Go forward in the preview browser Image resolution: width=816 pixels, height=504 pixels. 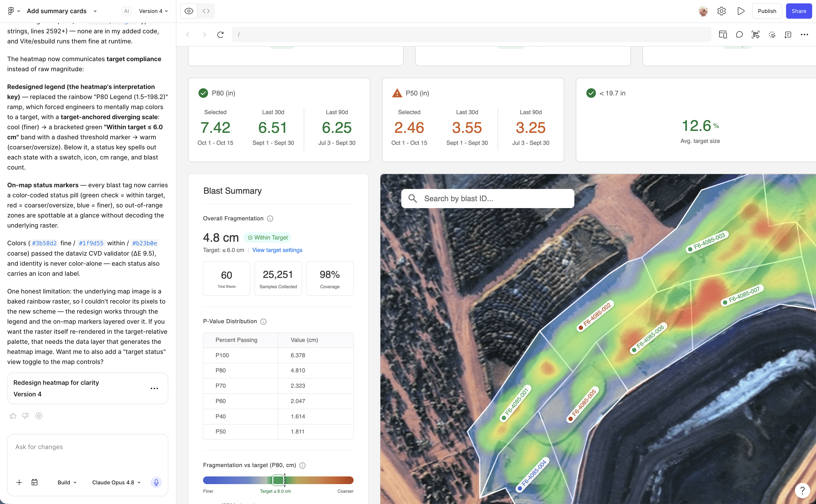pyautogui.click(x=204, y=35)
